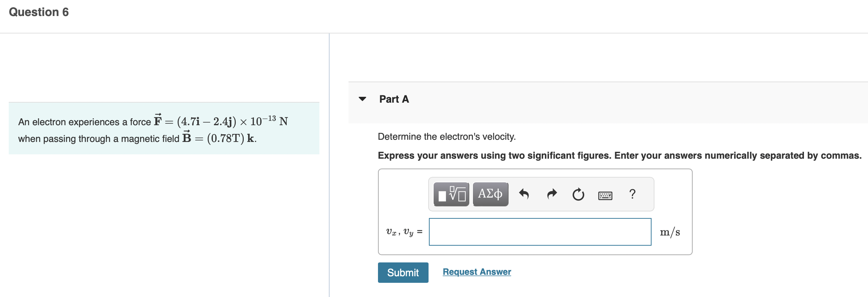The width and height of the screenshot is (868, 297).
Task: Redo the undone equation edit
Action: click(x=552, y=195)
